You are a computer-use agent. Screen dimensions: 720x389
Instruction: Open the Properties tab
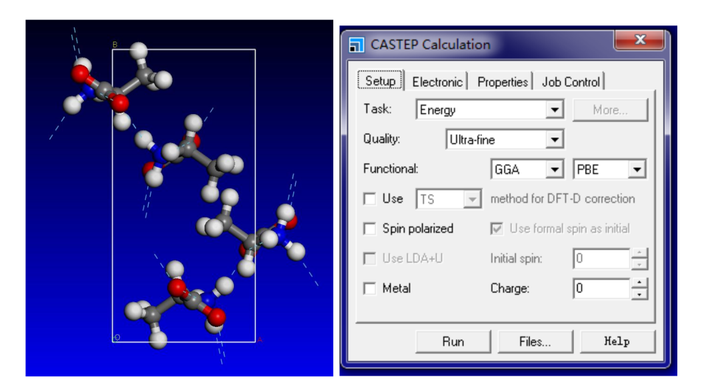pos(502,82)
